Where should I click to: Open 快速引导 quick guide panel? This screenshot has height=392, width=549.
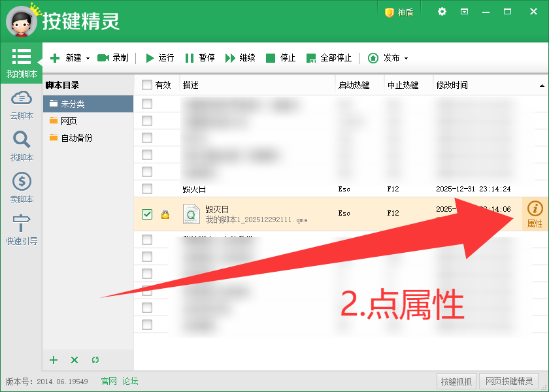point(21,225)
